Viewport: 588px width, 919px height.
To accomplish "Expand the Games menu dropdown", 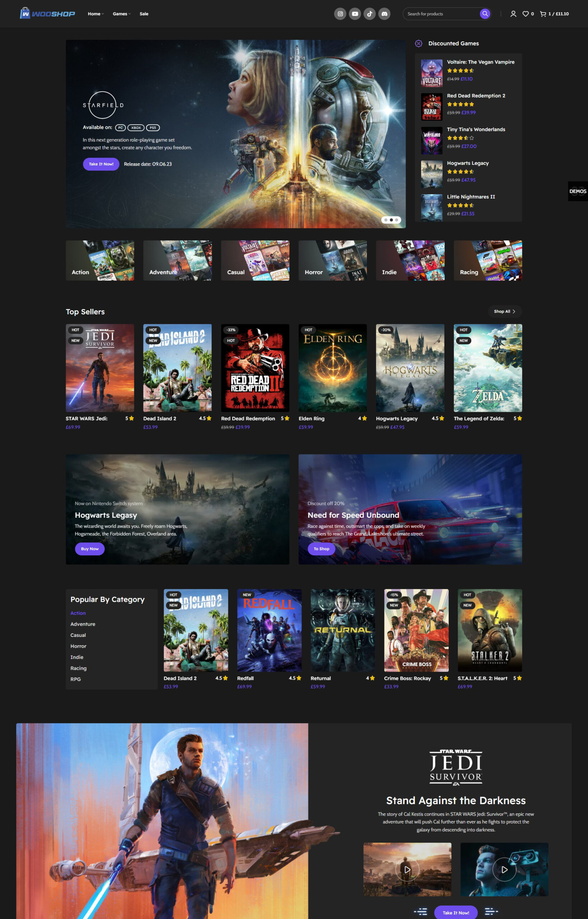I will pos(121,14).
